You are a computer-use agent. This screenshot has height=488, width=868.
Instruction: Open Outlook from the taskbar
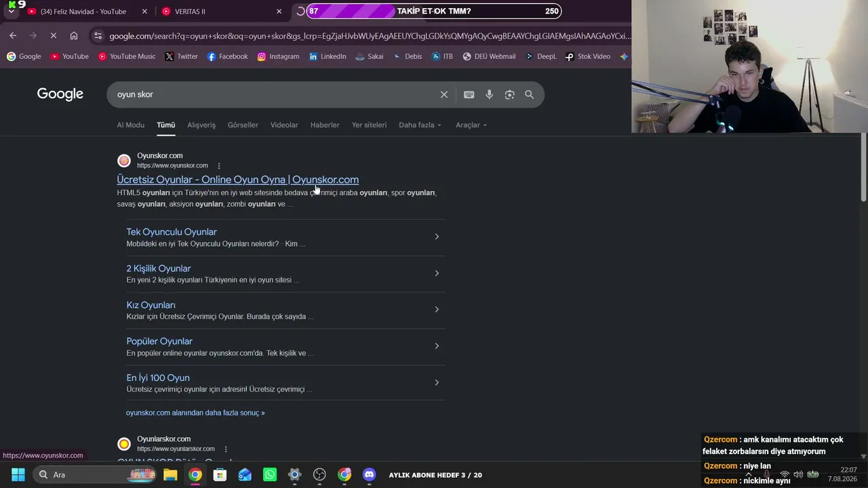[245, 474]
